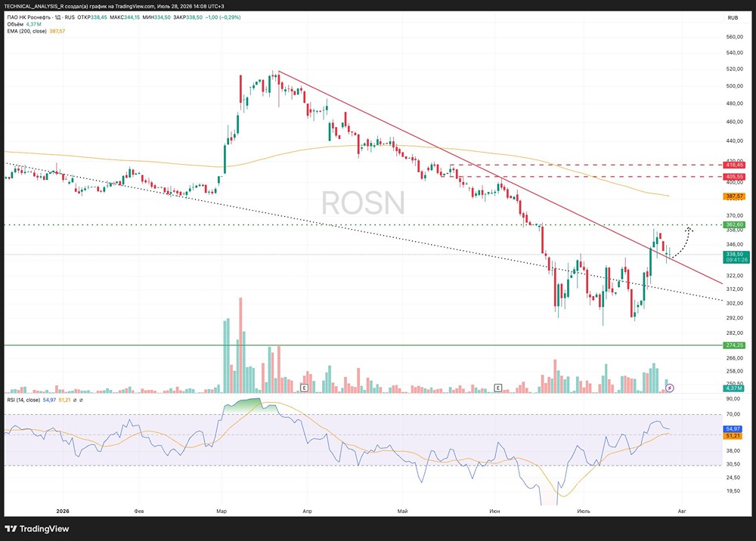
Task: Select the 405,55 red price label
Action: point(734,177)
